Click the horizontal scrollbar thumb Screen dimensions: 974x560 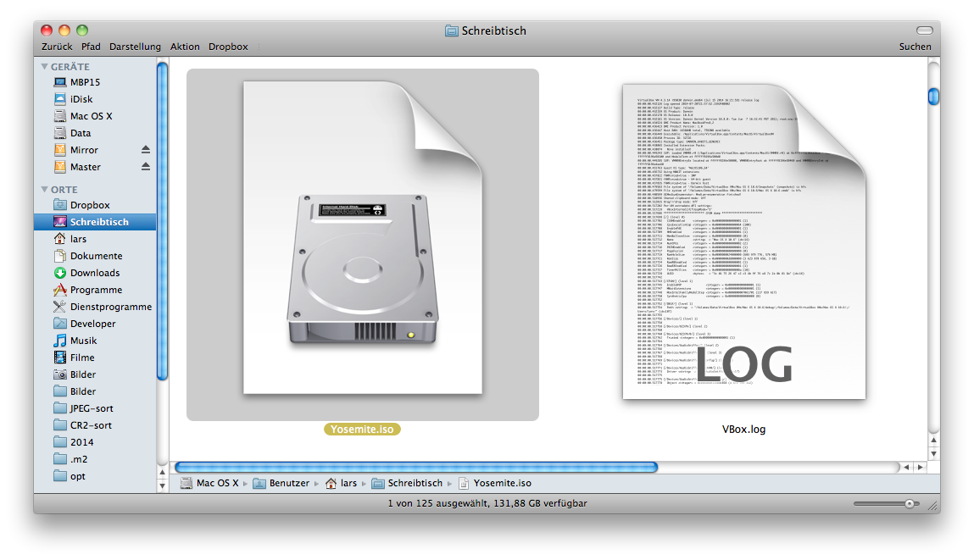416,467
